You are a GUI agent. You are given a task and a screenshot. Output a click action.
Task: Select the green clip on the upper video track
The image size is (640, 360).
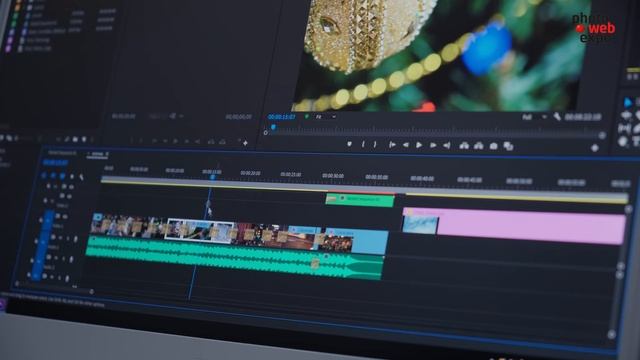point(360,200)
